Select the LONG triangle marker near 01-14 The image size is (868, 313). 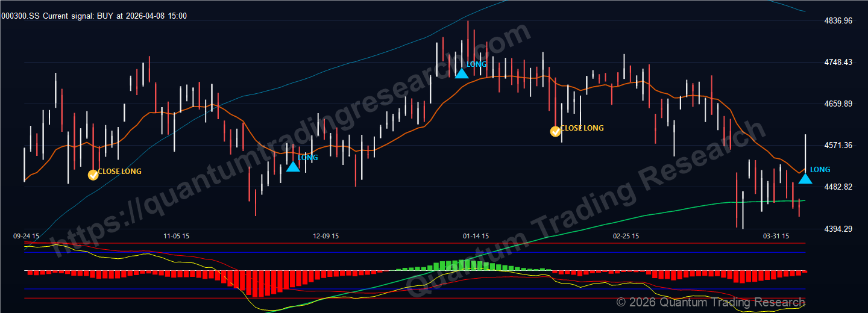tap(462, 73)
